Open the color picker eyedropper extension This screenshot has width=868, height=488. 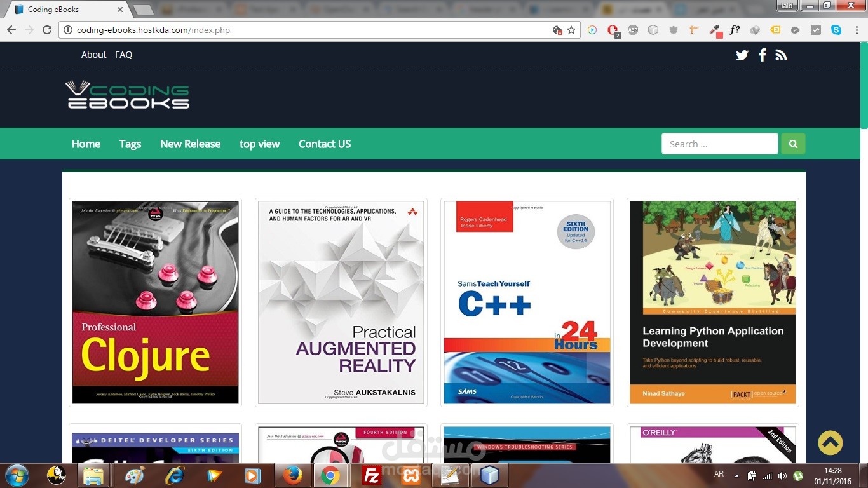click(x=715, y=30)
